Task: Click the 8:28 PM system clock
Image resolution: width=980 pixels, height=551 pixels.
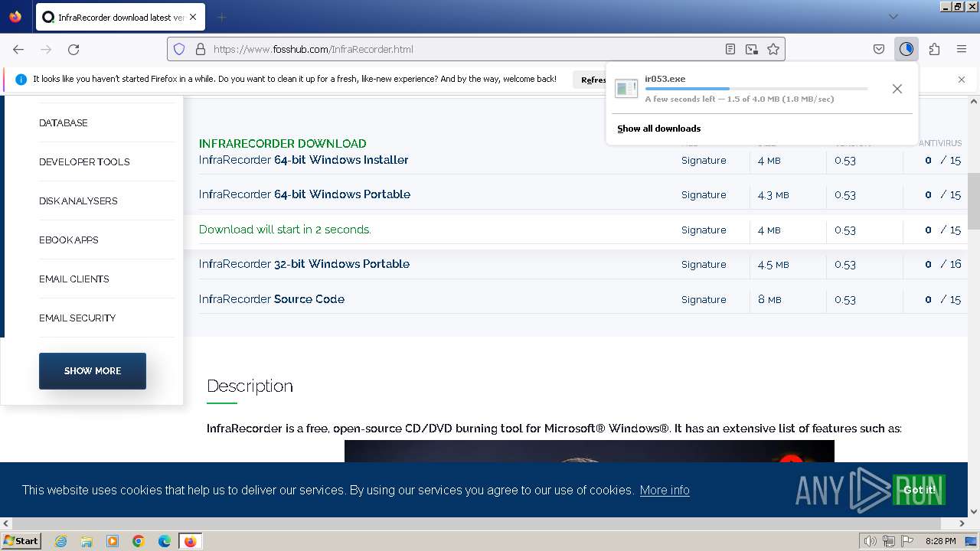Action: (940, 541)
